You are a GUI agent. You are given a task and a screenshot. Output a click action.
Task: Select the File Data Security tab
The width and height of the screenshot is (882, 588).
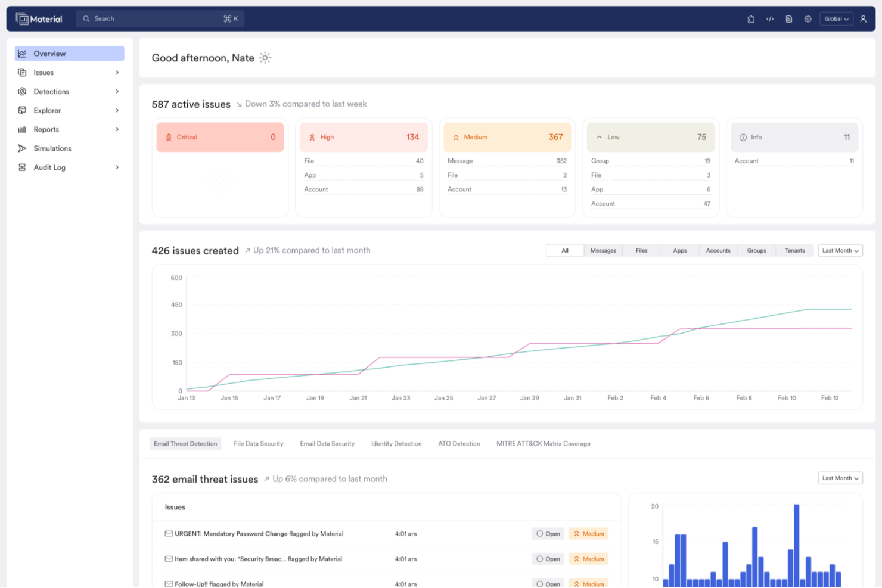pos(258,443)
